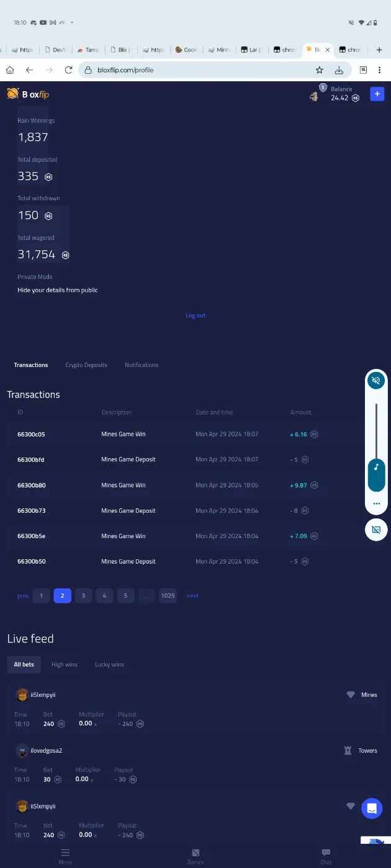Select the Notifications tab
Image resolution: width=391 pixels, height=868 pixels.
coord(142,365)
